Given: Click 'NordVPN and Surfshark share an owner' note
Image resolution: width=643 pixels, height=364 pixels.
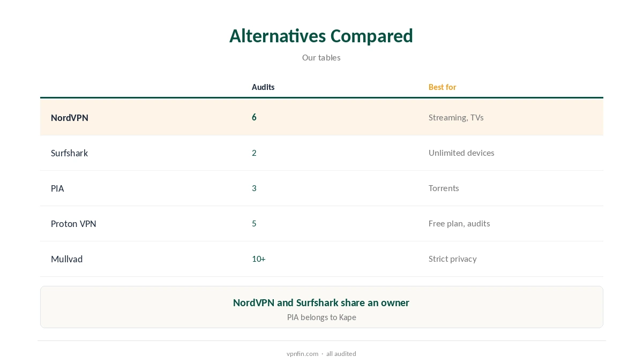Looking at the screenshot, I should pyautogui.click(x=321, y=302).
